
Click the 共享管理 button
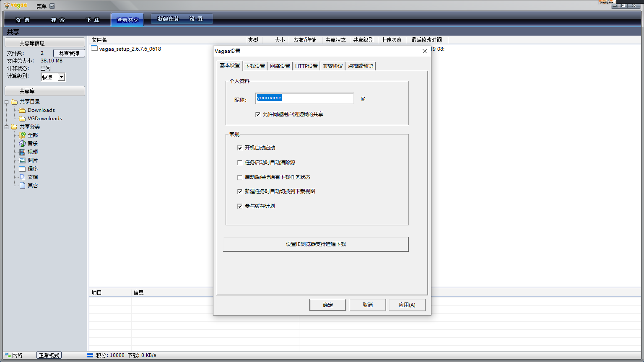[69, 53]
